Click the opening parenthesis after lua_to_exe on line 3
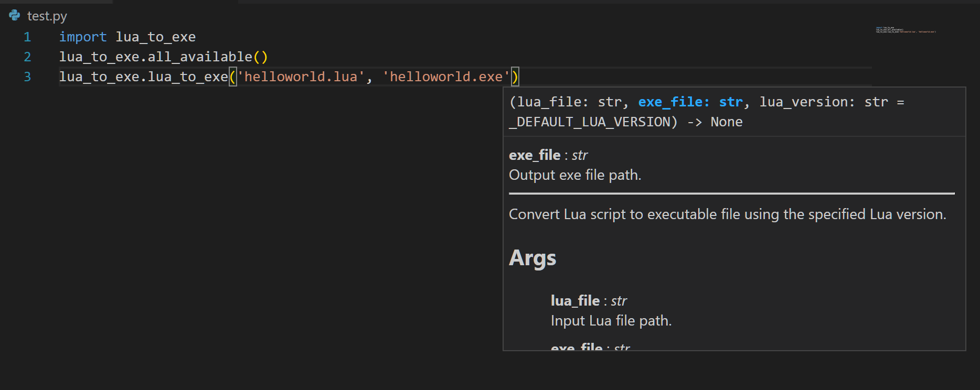The height and width of the screenshot is (390, 980). click(232, 77)
